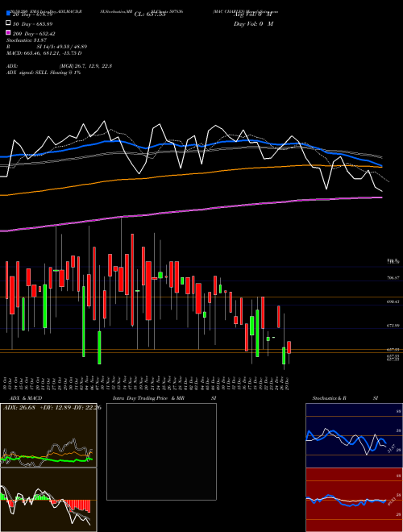Click the 'Intra Day Trading Price & MR' title
This screenshot has height=532, width=403.
(x=148, y=398)
